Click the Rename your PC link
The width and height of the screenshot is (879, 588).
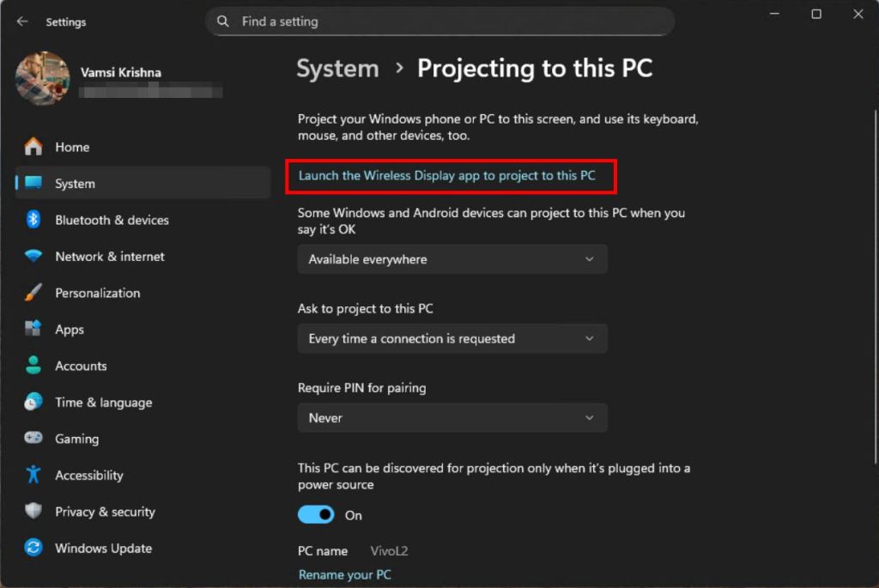[x=345, y=574]
